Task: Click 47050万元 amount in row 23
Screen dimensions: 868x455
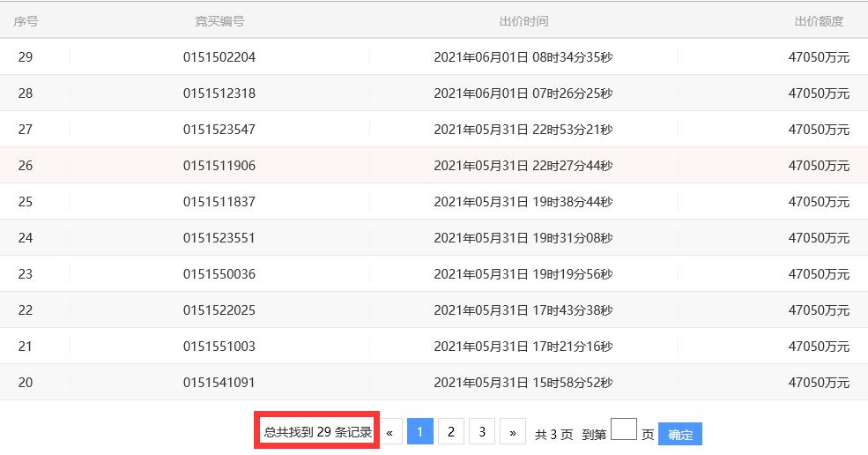Action: (x=819, y=273)
